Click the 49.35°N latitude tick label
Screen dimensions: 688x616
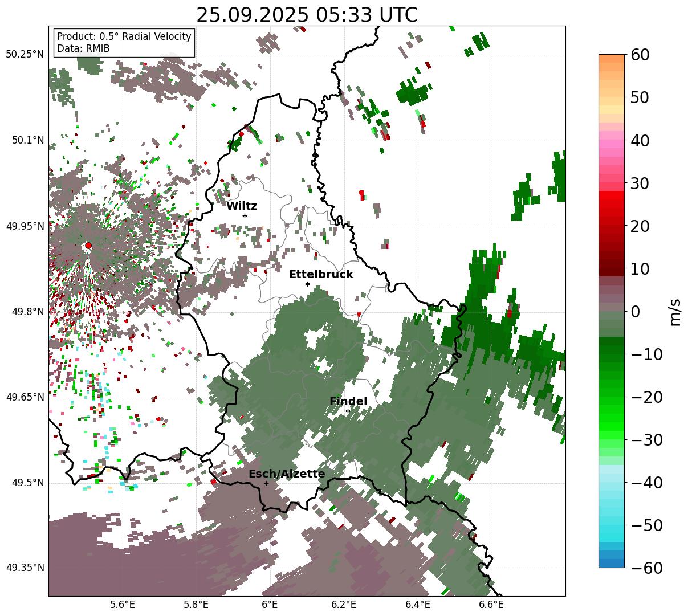[x=25, y=568]
